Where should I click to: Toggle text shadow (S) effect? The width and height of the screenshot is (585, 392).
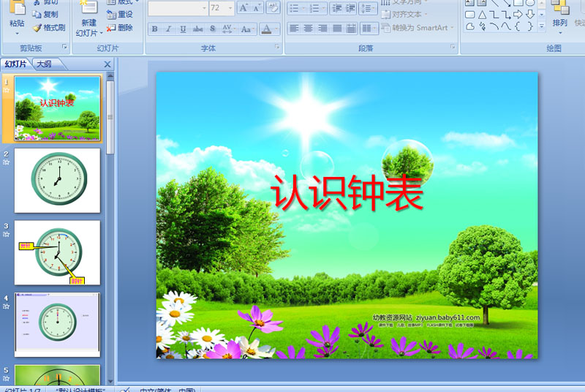coord(212,29)
